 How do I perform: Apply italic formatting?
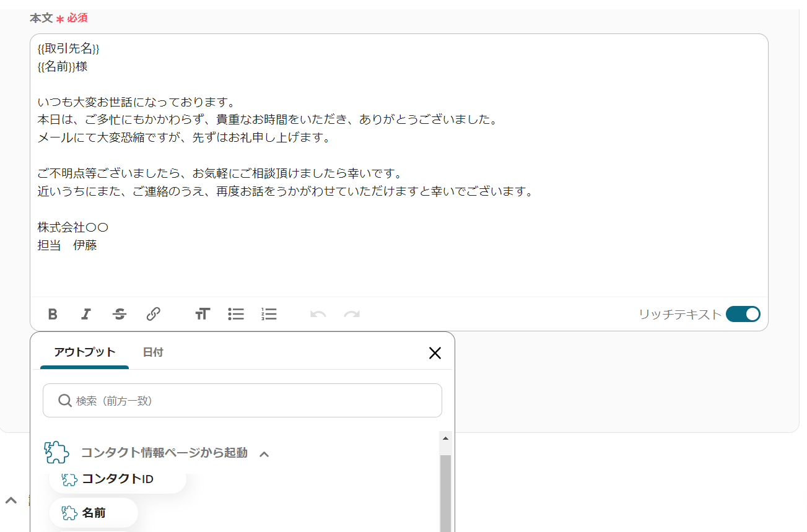[86, 314]
